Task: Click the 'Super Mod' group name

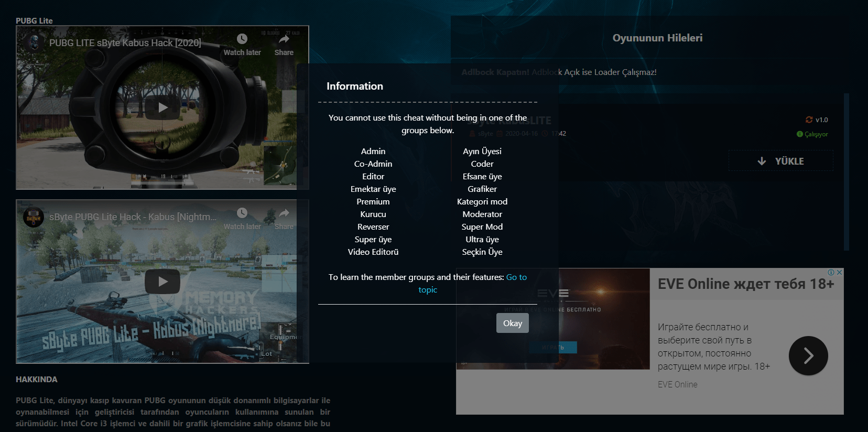Action: click(x=482, y=226)
